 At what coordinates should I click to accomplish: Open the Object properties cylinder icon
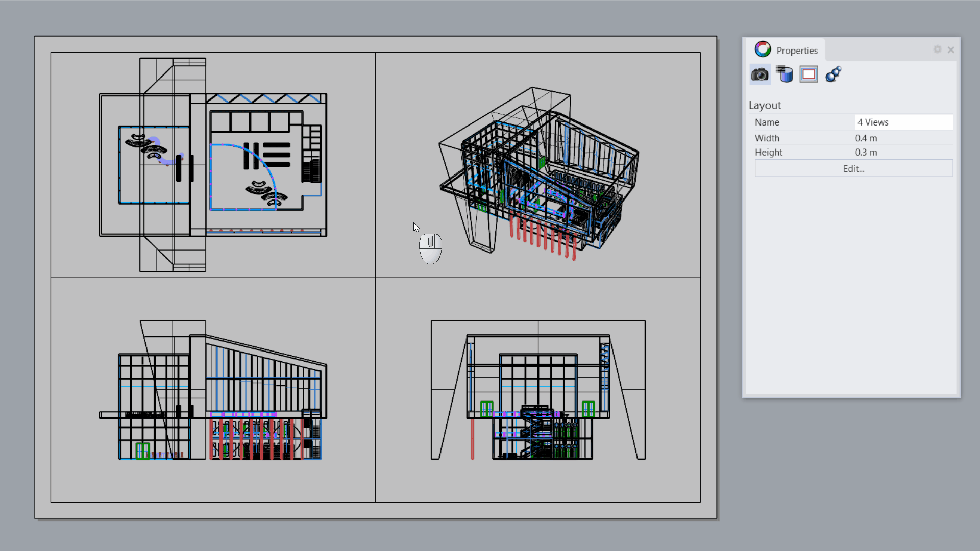point(784,74)
